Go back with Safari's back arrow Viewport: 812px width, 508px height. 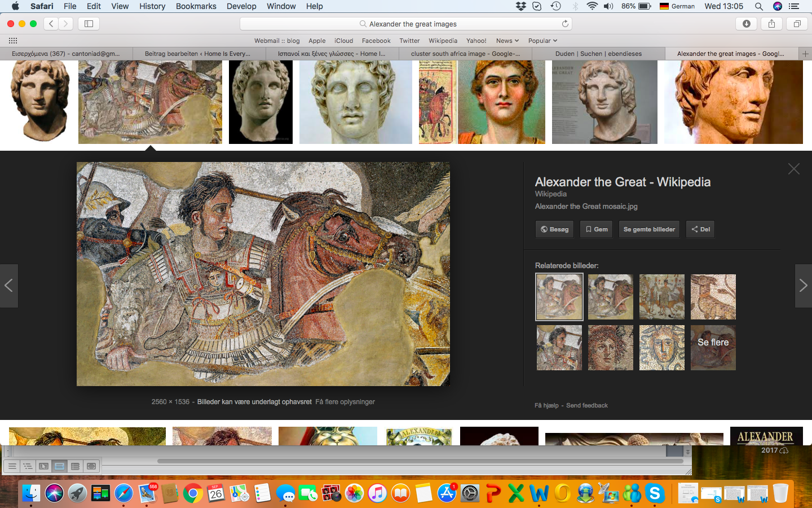pyautogui.click(x=51, y=24)
